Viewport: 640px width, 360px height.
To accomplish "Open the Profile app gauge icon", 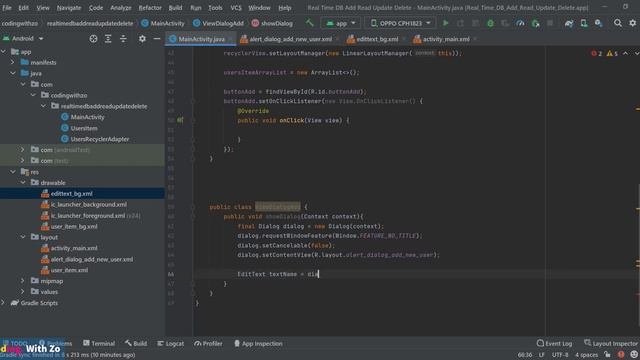I will [x=520, y=23].
